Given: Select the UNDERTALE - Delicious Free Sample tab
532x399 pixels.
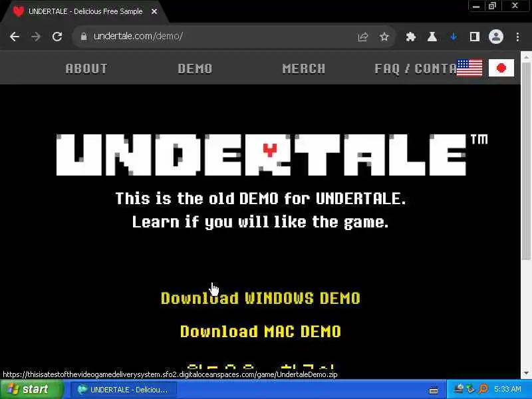Looking at the screenshot, I should pos(84,11).
